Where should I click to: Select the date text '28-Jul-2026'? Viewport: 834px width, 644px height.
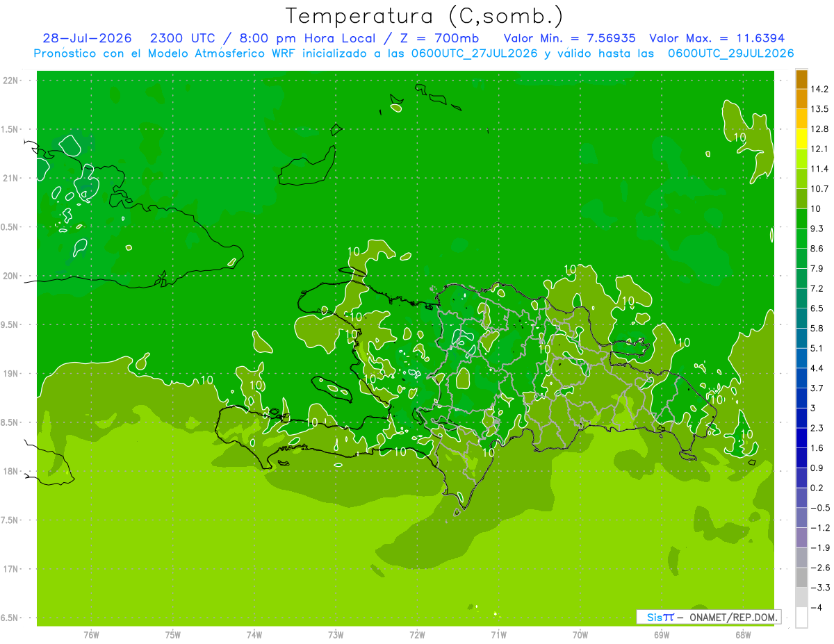click(x=88, y=38)
